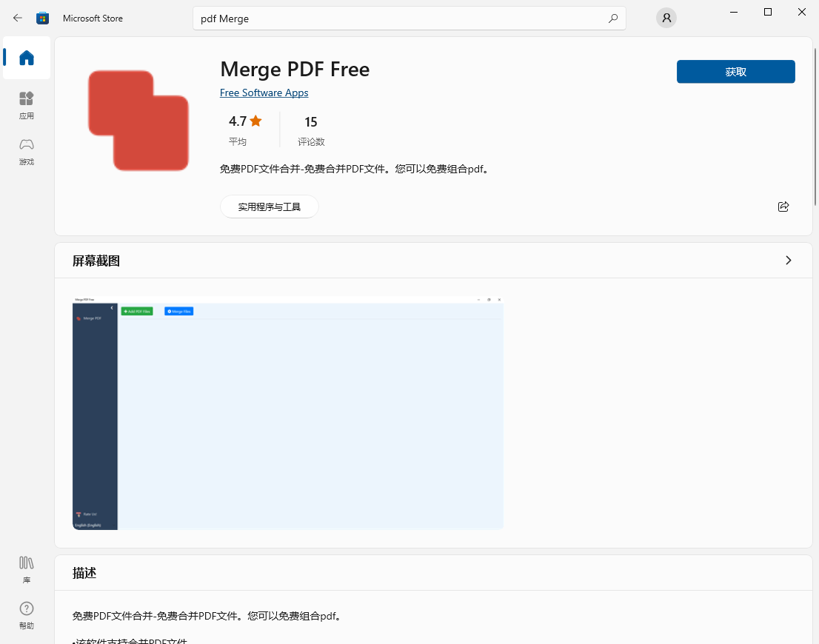The height and width of the screenshot is (644, 819).
Task: Click the 4.7 star rating
Action: tap(238, 121)
